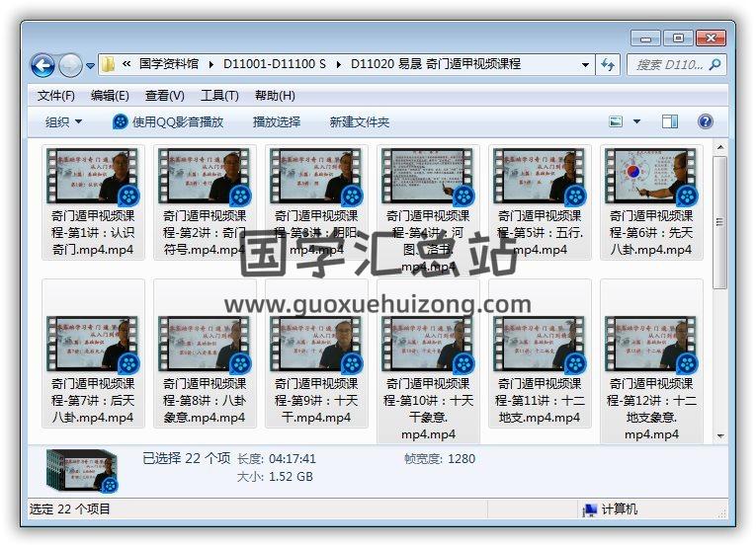The image size is (756, 547).
Task: Click the 计算机 icon in status bar
Action: click(x=590, y=509)
